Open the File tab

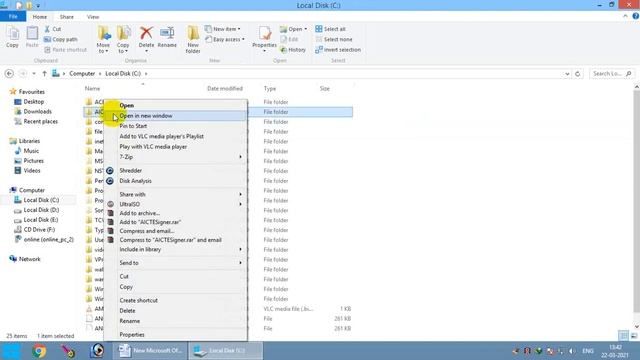point(13,16)
